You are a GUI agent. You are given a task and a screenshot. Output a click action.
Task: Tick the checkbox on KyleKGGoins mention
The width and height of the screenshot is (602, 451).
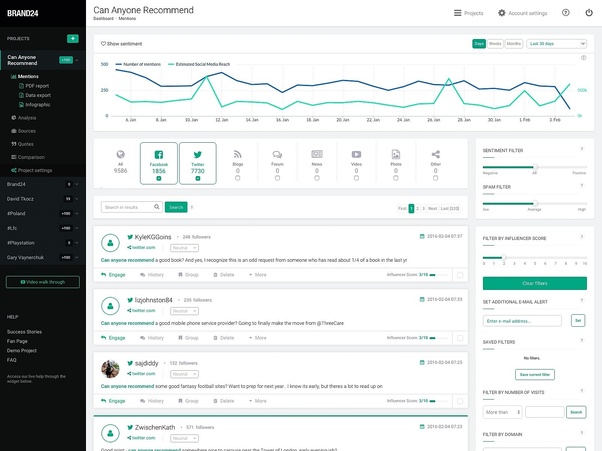[459, 273]
